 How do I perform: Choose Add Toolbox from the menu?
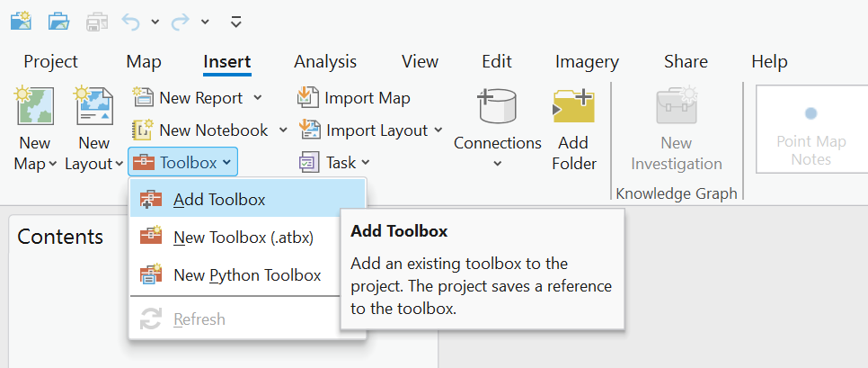click(247, 200)
